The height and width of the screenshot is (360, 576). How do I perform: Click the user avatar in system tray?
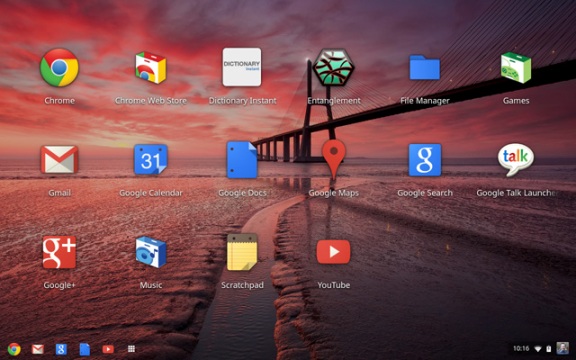coord(562,348)
